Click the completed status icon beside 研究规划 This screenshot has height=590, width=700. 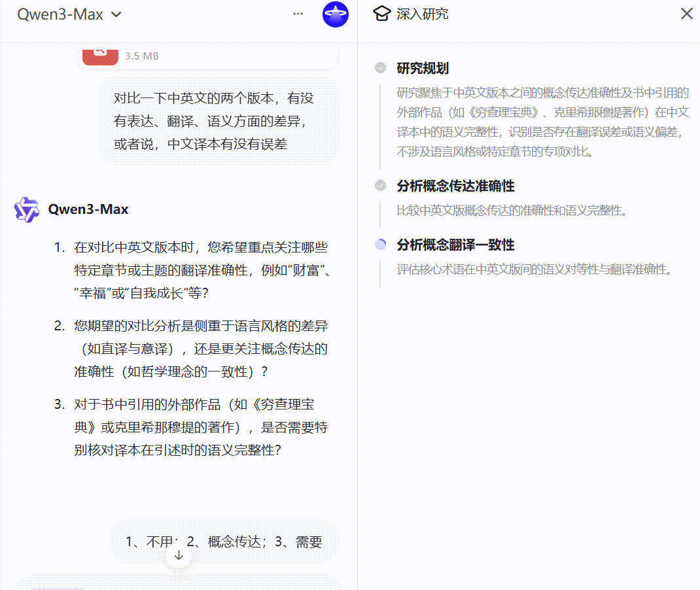[380, 66]
